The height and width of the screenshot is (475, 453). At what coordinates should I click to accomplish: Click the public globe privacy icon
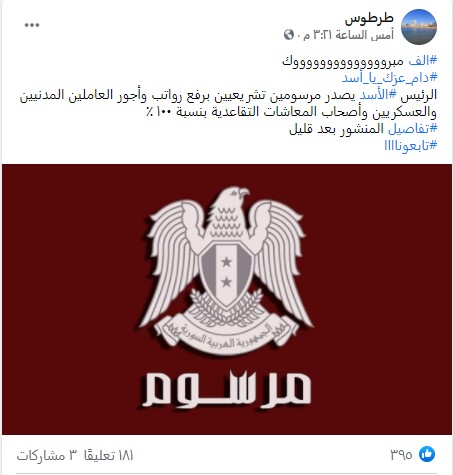tap(289, 35)
